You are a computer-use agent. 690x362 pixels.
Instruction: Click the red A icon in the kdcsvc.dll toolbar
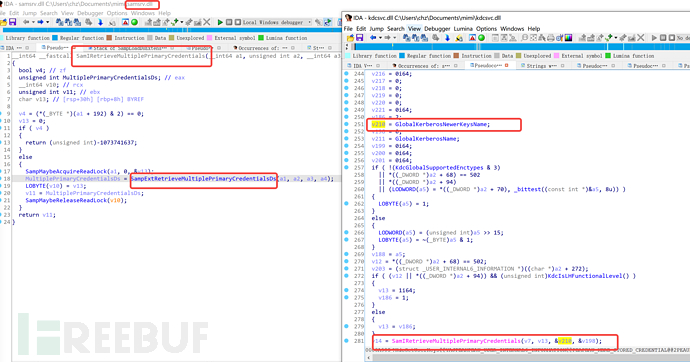tap(472, 38)
